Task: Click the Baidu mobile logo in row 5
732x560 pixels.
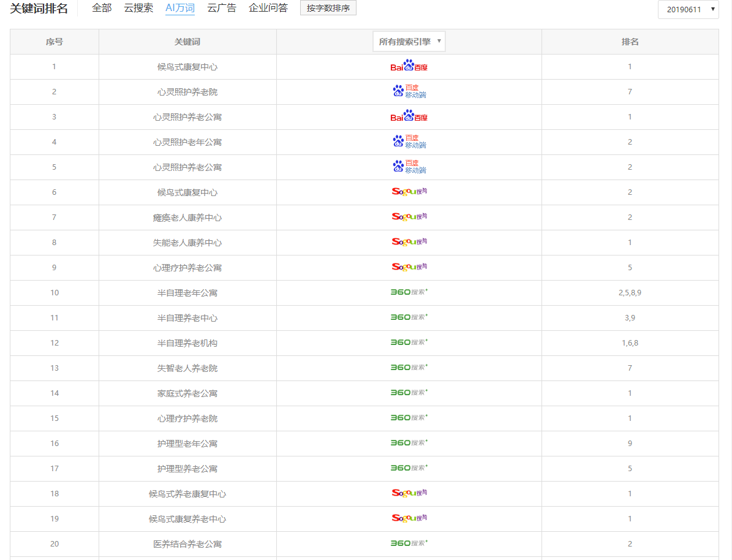Action: point(409,167)
